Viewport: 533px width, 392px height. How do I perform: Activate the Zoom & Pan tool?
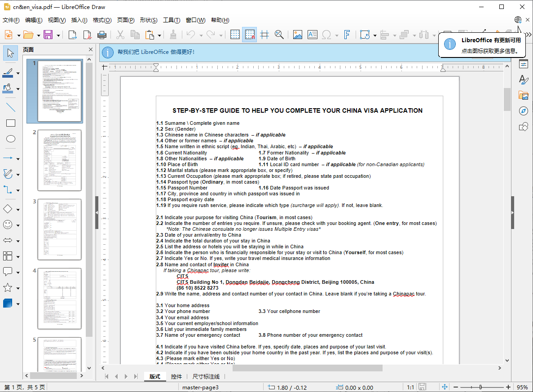[x=279, y=34]
